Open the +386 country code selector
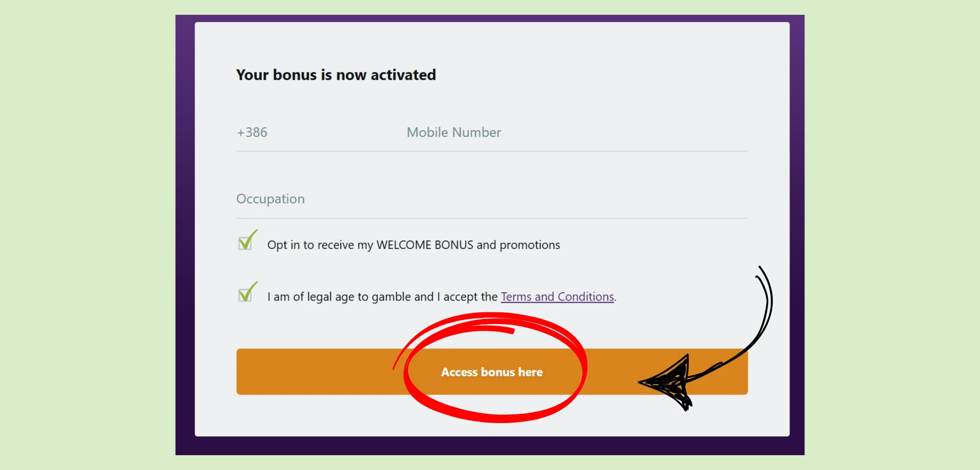This screenshot has height=470, width=980. click(252, 132)
